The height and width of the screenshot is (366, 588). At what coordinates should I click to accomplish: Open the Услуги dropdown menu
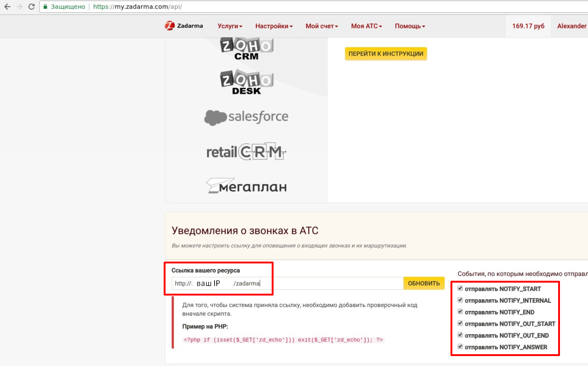coord(230,26)
